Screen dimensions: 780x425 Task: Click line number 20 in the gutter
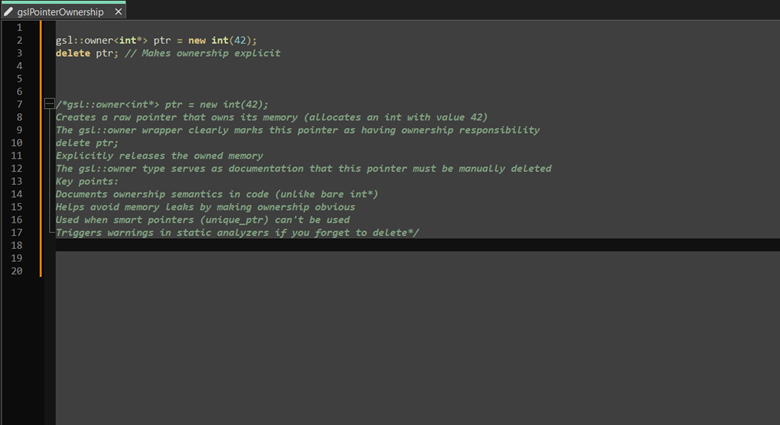[17, 271]
